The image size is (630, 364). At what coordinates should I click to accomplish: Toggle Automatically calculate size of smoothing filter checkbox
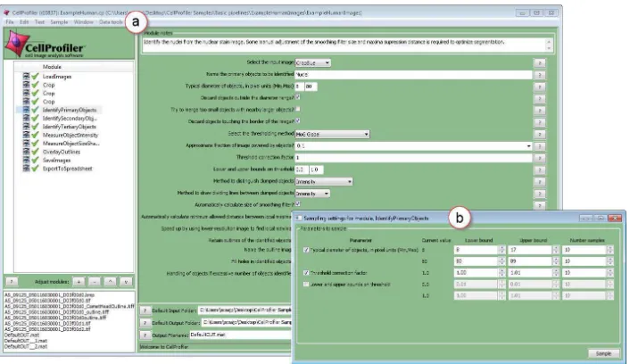[x=298, y=204]
